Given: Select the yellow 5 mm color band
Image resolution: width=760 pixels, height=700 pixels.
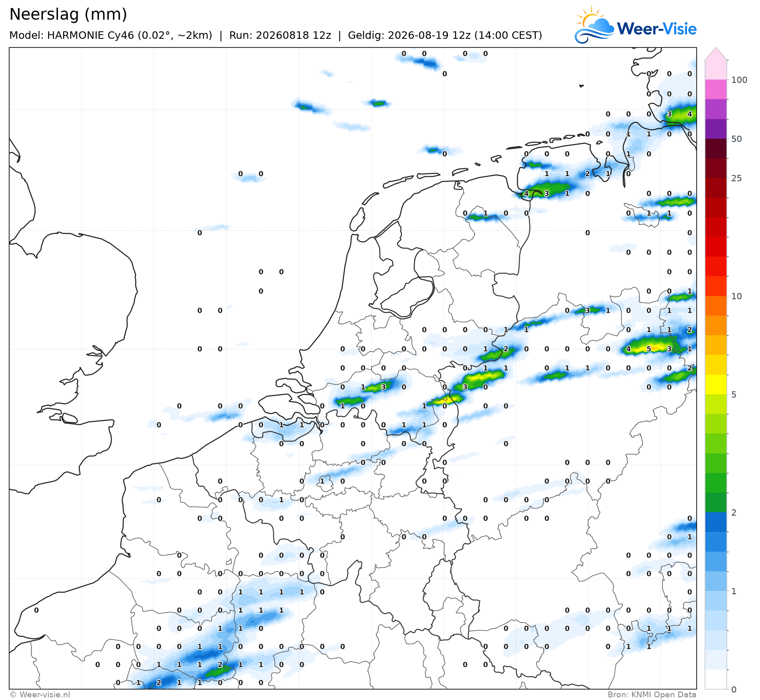Looking at the screenshot, I should click(x=716, y=384).
